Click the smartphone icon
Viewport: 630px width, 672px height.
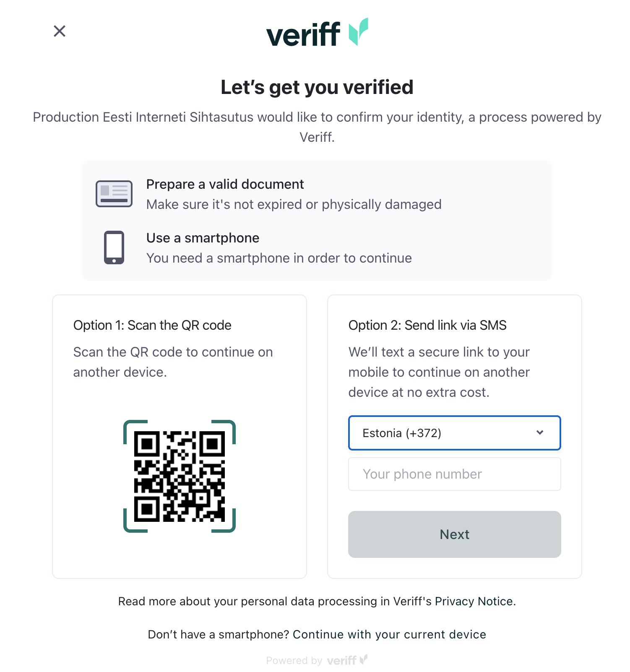(114, 247)
